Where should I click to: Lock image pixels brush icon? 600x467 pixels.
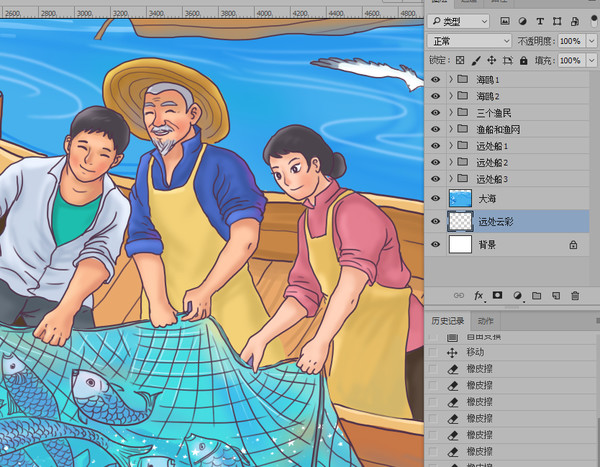click(x=476, y=60)
